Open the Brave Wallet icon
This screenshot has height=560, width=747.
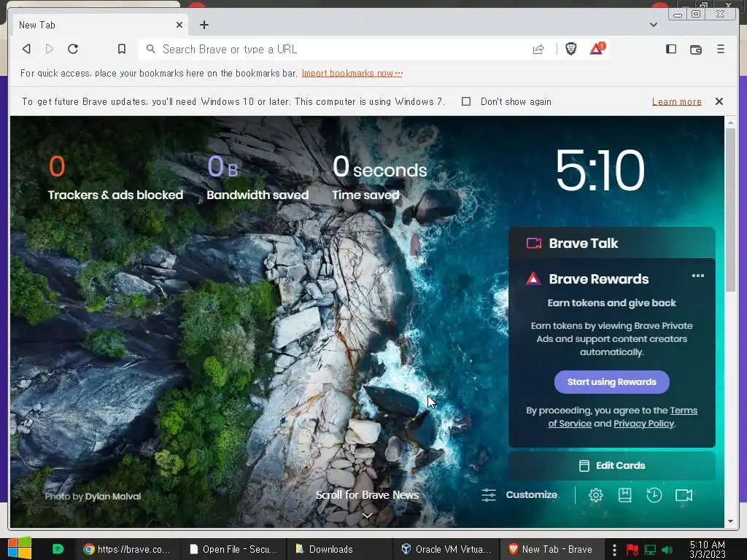tap(695, 49)
